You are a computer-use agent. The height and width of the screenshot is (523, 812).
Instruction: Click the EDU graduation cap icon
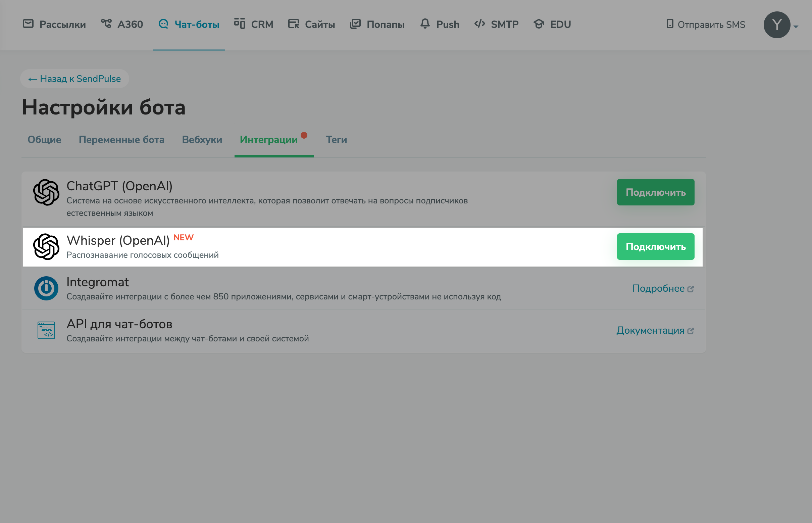pyautogui.click(x=539, y=24)
